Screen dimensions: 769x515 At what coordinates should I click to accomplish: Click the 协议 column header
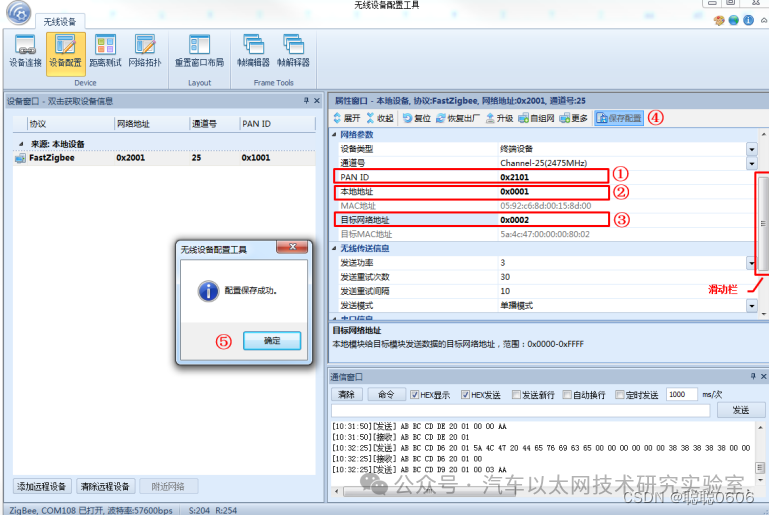[70, 124]
